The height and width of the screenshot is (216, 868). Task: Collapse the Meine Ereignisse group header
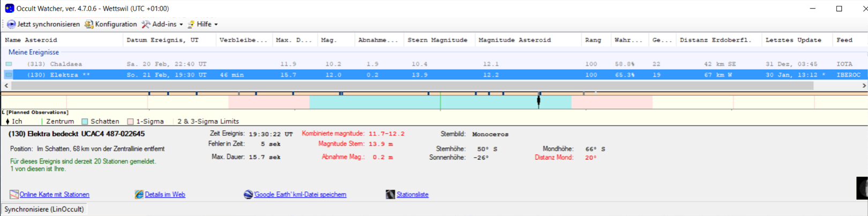click(x=33, y=52)
